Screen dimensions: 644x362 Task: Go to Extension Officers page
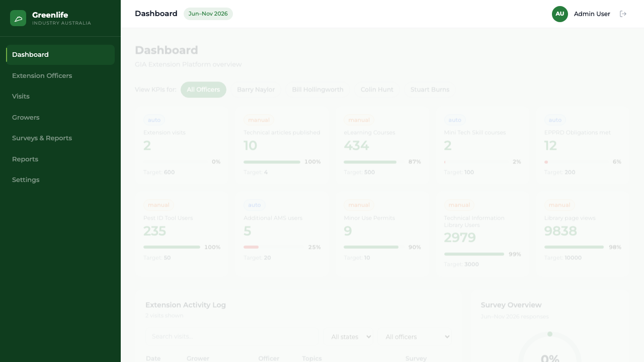click(60, 75)
